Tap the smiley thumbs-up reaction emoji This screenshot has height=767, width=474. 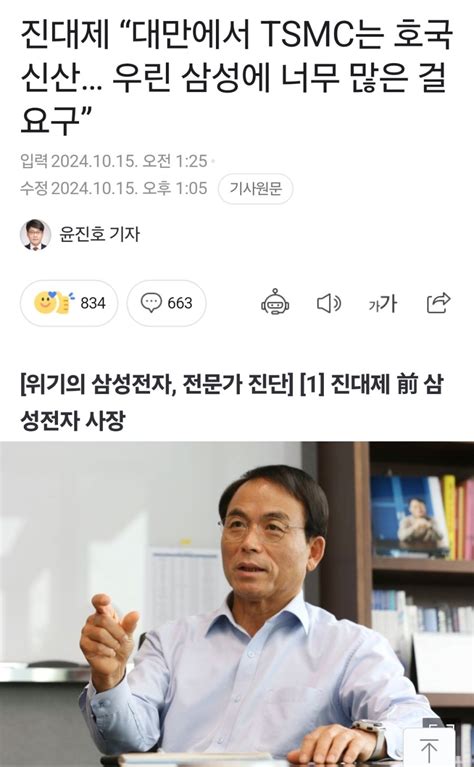coord(53,303)
